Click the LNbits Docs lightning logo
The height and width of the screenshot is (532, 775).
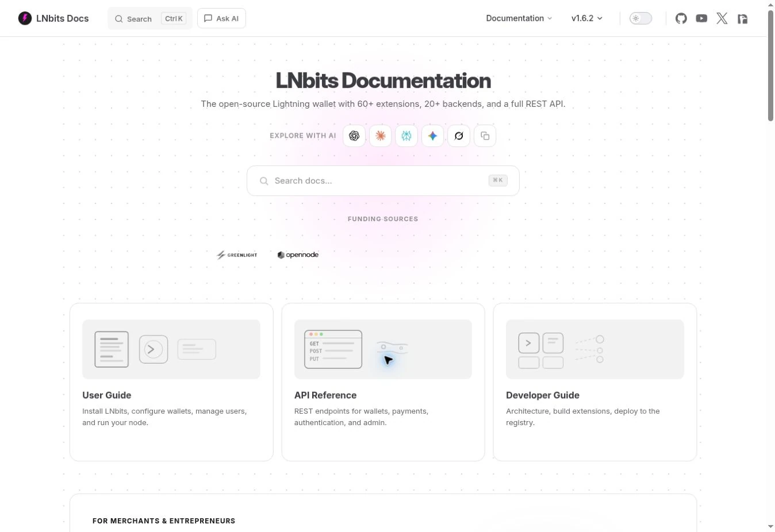click(x=25, y=18)
